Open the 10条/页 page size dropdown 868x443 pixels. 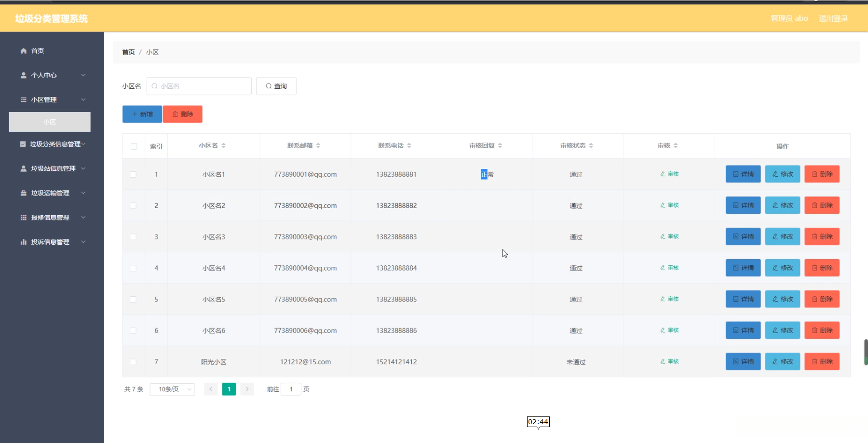pyautogui.click(x=172, y=389)
